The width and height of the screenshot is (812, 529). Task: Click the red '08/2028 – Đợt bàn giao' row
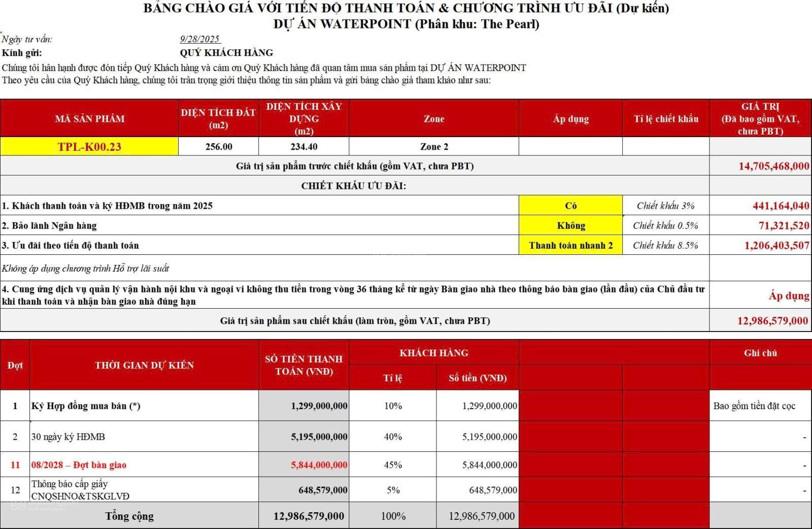tap(79, 465)
